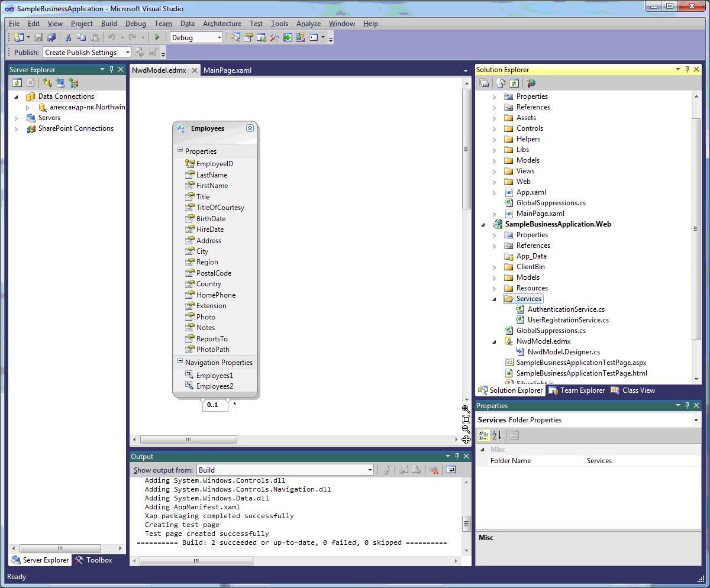Expand the Servers node in Server Explorer
The height and width of the screenshot is (588, 710).
pyautogui.click(x=17, y=118)
